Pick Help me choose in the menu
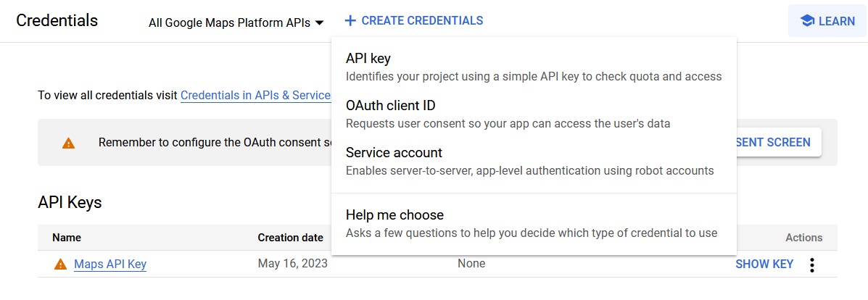The image size is (868, 300). 534,223
